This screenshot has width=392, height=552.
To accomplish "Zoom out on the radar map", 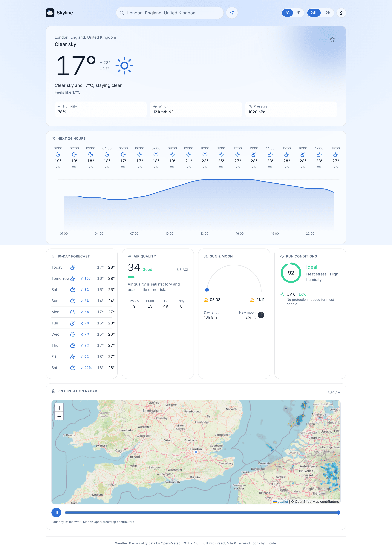I will click(59, 416).
